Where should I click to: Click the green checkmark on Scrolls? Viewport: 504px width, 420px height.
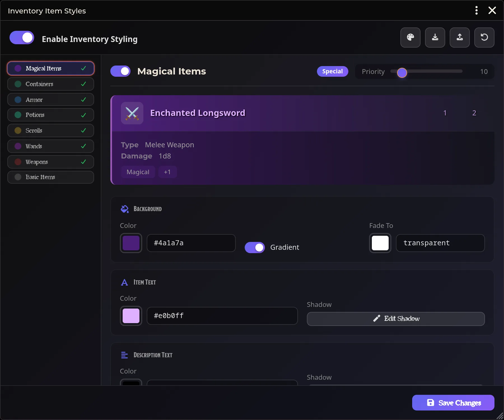pyautogui.click(x=83, y=130)
